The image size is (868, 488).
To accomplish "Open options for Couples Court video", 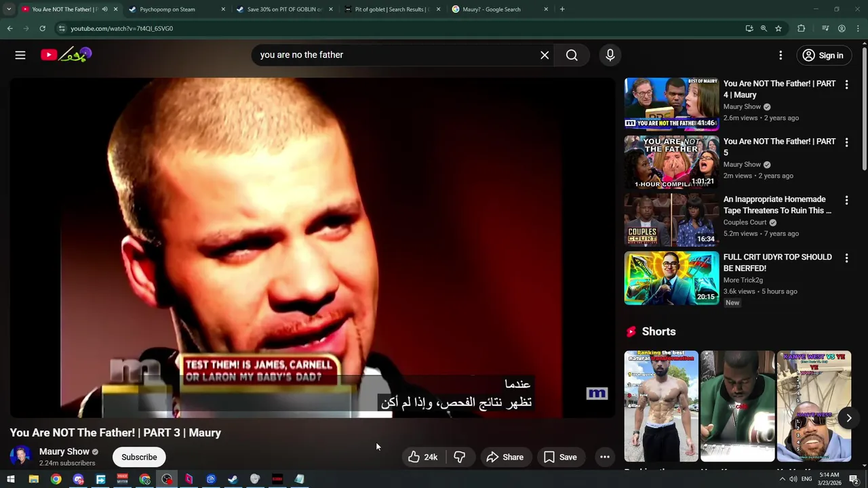I will [846, 201].
